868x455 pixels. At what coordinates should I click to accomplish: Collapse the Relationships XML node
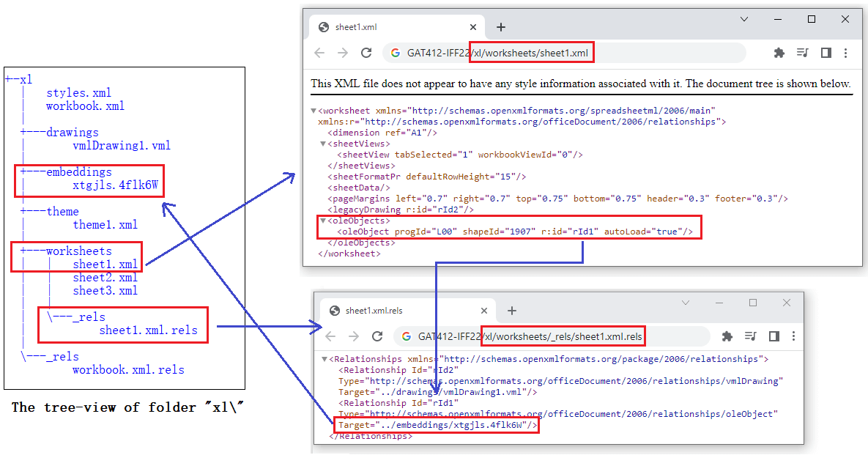[325, 360]
